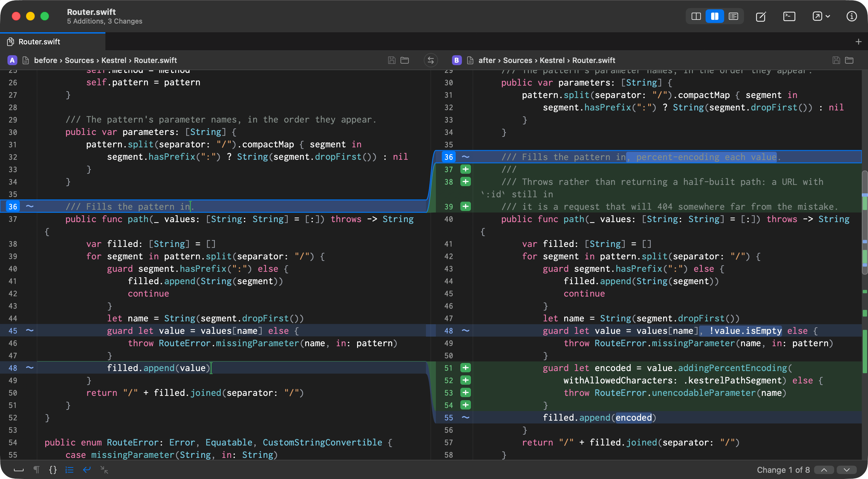Click the collapse unchanged regions icon
868x479 pixels.
104,470
